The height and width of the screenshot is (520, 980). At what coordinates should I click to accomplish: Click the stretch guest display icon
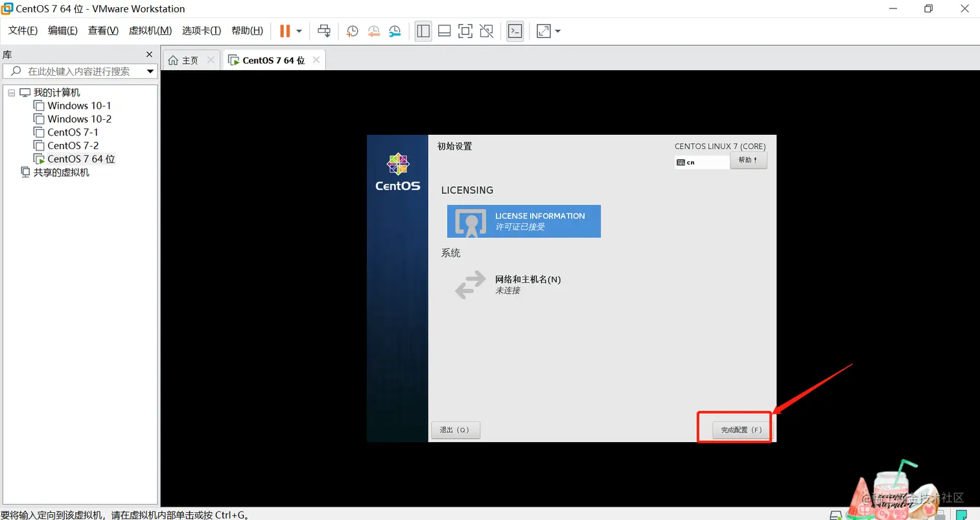point(544,30)
